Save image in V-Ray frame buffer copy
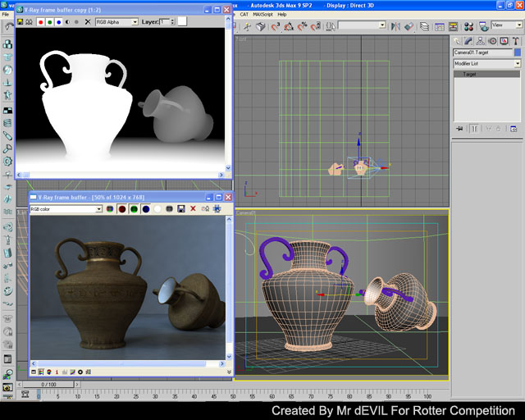Screen dimensions: 525x420 click(x=21, y=21)
